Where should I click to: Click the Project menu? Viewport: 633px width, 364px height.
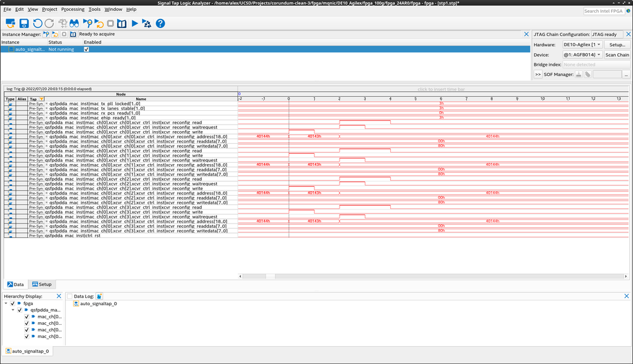click(49, 9)
